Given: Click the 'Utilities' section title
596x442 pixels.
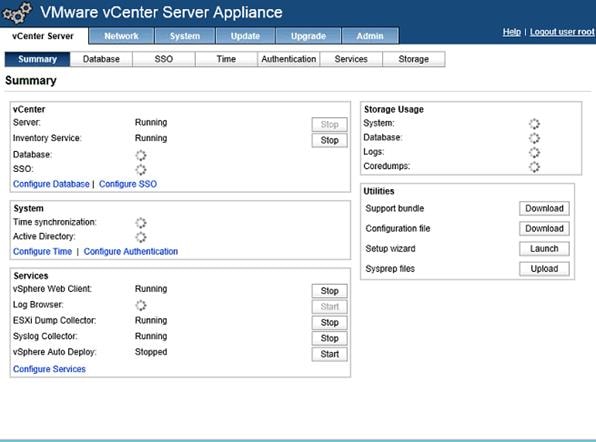Looking at the screenshot, I should pyautogui.click(x=379, y=191).
